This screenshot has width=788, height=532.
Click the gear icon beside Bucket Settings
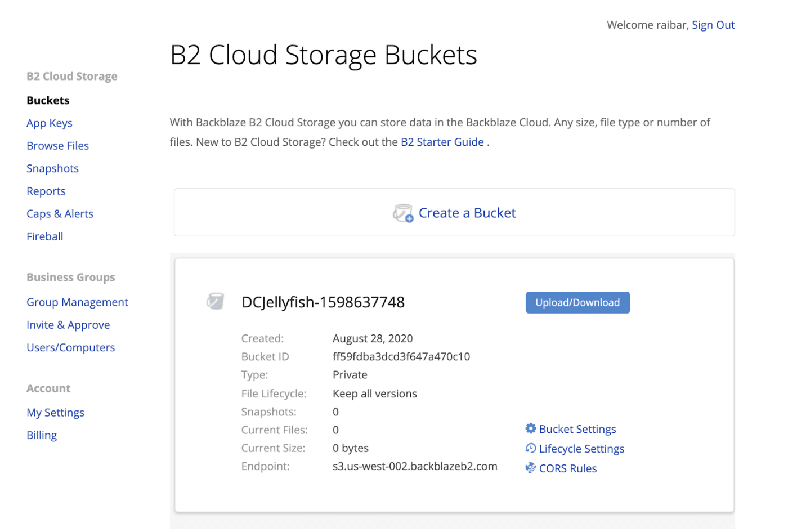(530, 428)
